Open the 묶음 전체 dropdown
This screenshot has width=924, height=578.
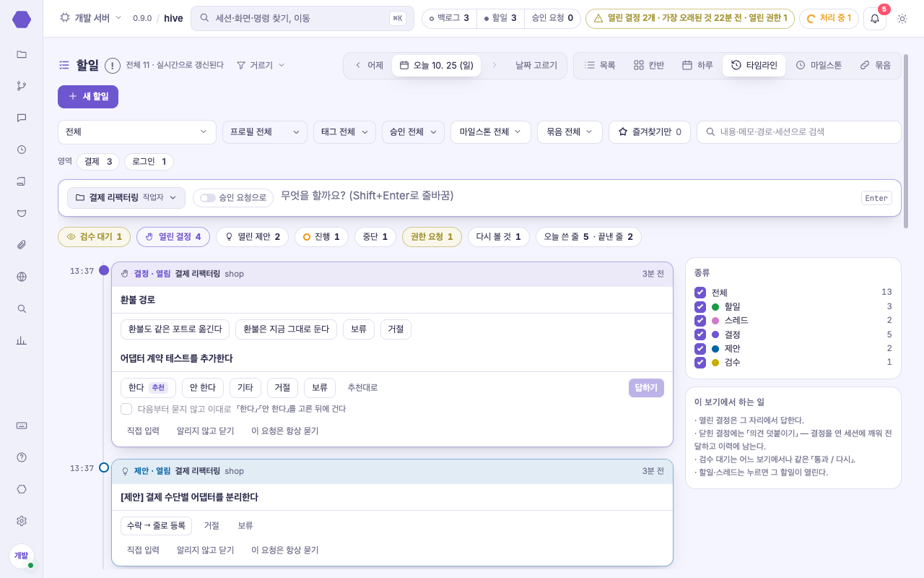tap(570, 132)
